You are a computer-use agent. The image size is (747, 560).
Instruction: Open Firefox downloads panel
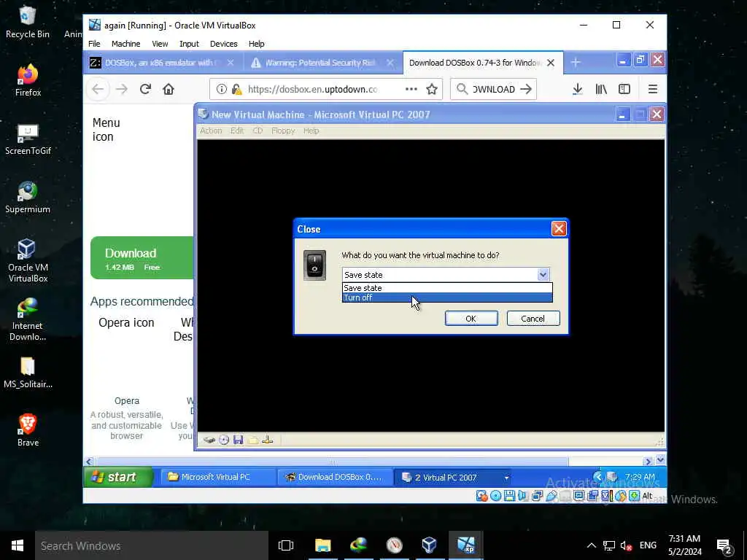click(x=578, y=89)
